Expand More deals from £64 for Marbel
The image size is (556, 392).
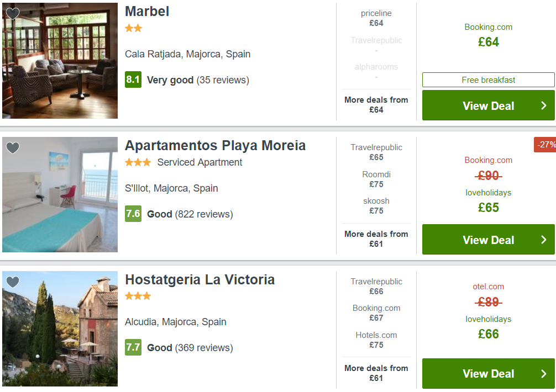[376, 105]
